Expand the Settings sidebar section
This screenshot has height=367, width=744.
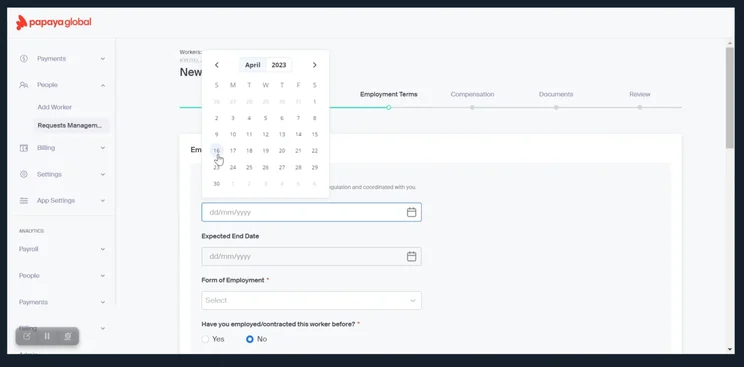(x=103, y=175)
